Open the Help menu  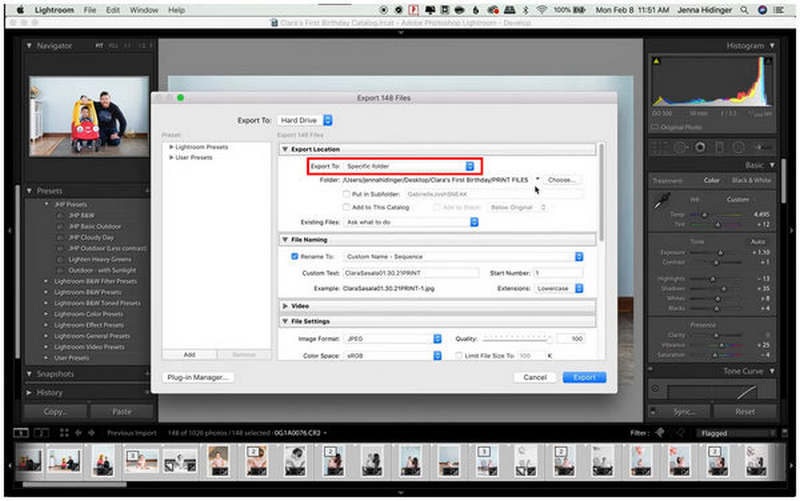tap(177, 10)
